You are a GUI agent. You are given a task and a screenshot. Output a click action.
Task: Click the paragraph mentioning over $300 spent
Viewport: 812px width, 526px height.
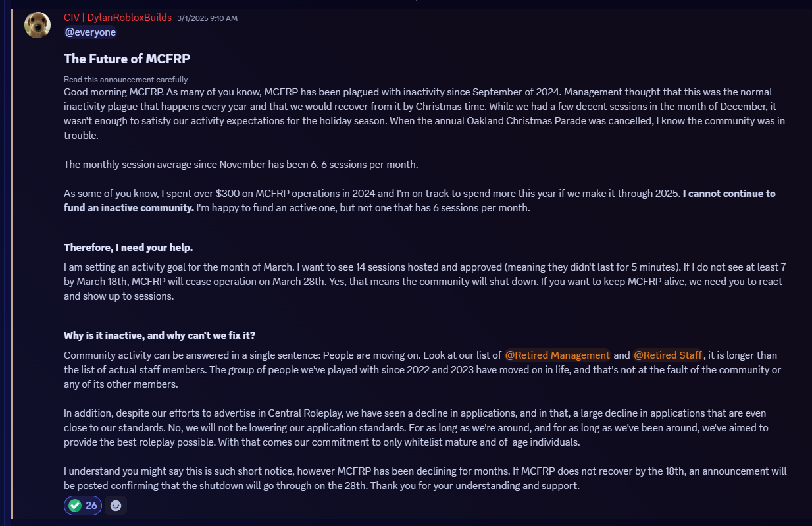click(372, 194)
